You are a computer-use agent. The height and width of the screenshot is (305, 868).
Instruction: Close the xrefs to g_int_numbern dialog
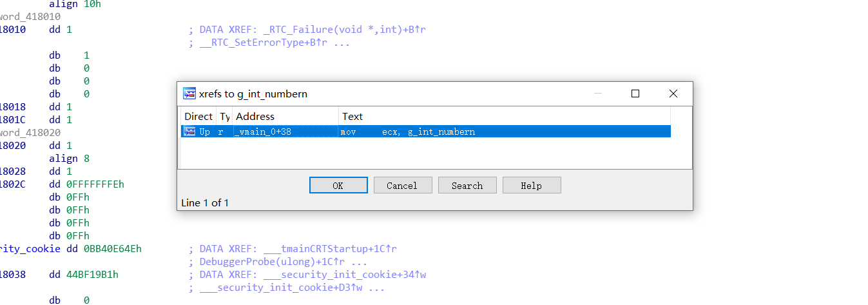point(673,93)
